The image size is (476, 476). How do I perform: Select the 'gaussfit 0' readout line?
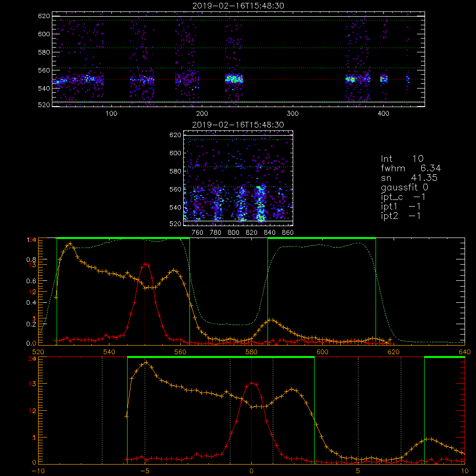tap(404, 187)
